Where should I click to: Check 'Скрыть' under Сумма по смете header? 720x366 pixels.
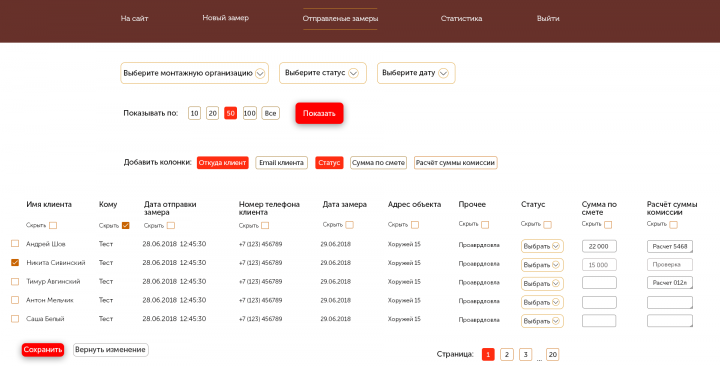pyautogui.click(x=608, y=225)
